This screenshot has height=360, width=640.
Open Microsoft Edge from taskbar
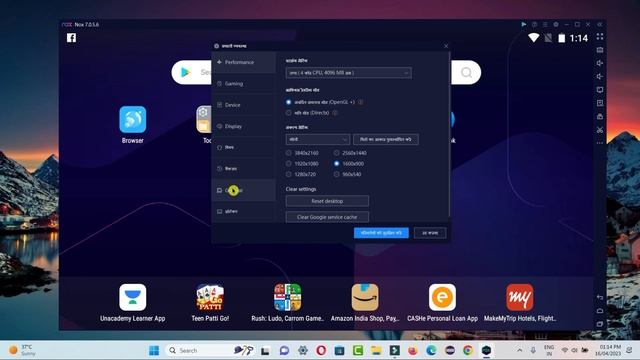431,350
